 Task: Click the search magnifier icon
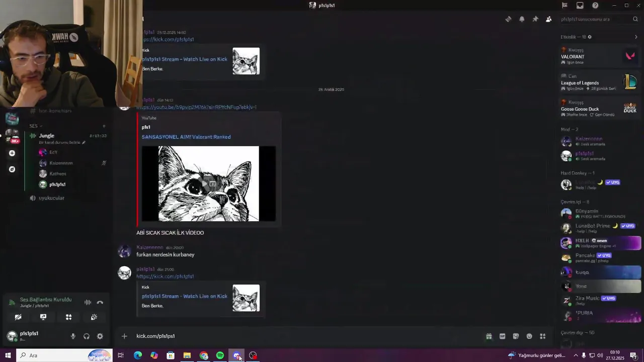coord(635,19)
